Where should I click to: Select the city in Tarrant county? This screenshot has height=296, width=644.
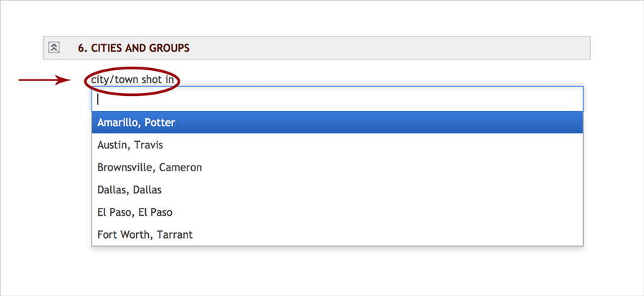pyautogui.click(x=145, y=234)
